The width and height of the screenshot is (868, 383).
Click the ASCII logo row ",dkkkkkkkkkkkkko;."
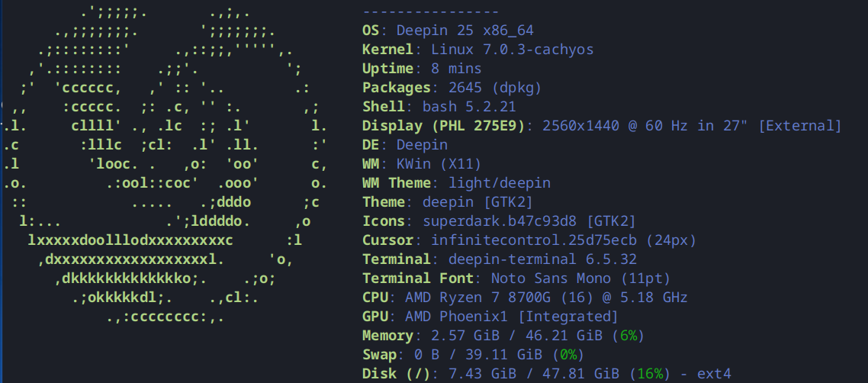tap(130, 278)
